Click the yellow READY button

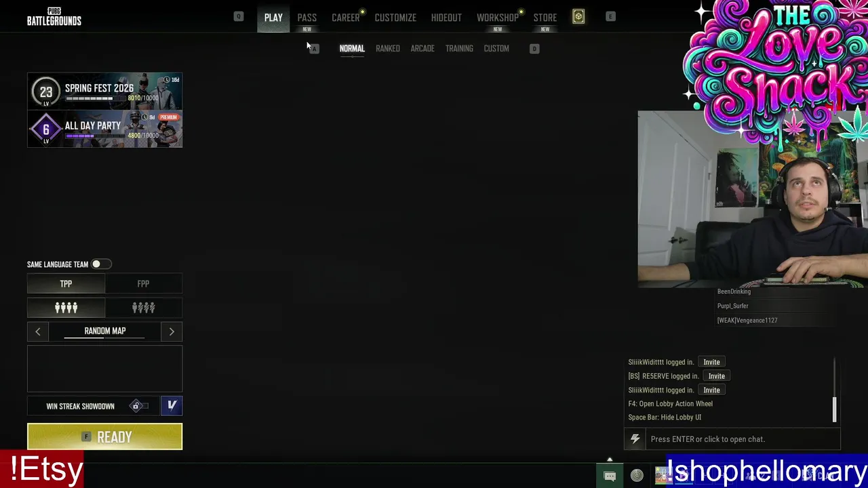coord(104,437)
